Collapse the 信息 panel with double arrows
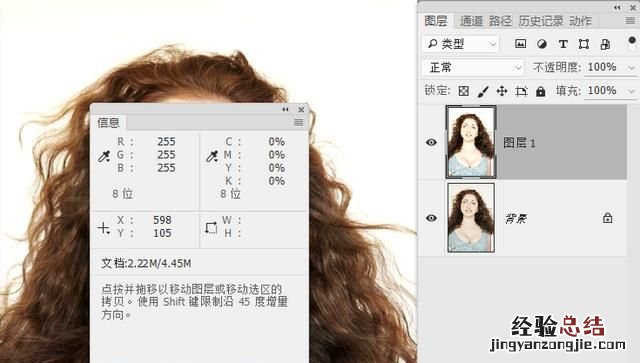This screenshot has height=363, width=640. click(285, 109)
